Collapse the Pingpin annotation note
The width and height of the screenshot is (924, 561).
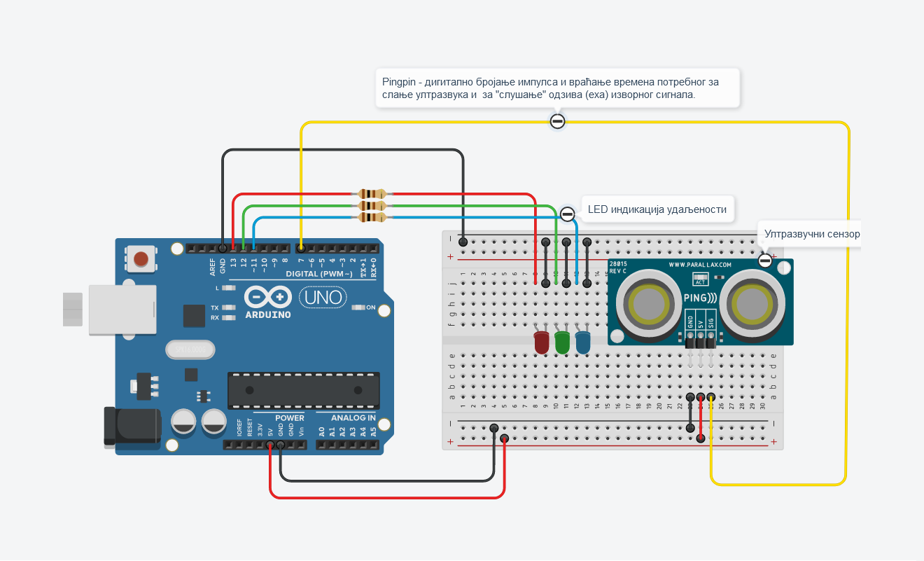click(x=557, y=121)
